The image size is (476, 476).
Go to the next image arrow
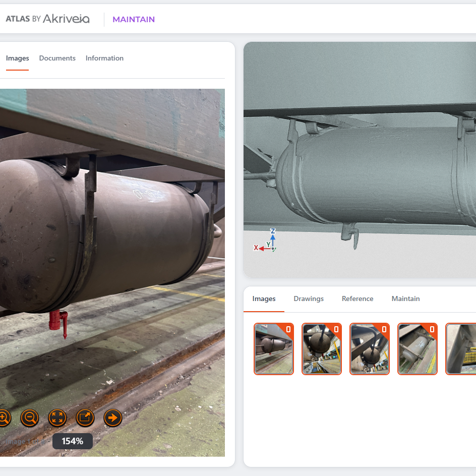[x=112, y=418]
